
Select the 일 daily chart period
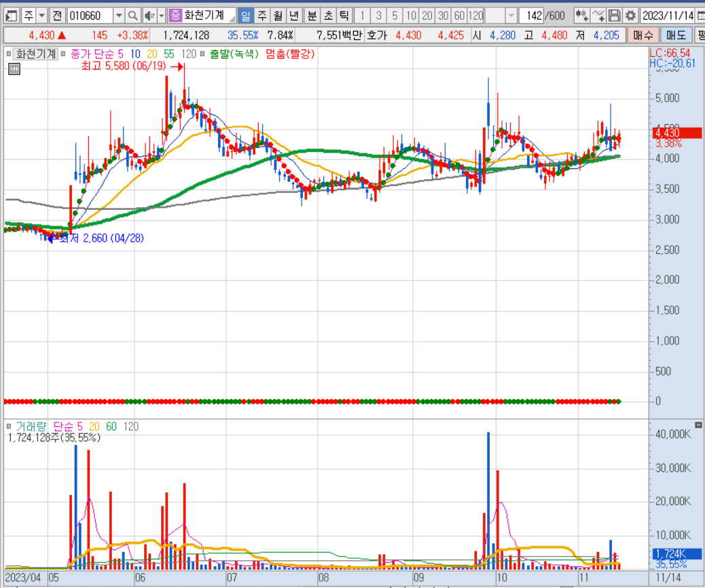tap(245, 16)
